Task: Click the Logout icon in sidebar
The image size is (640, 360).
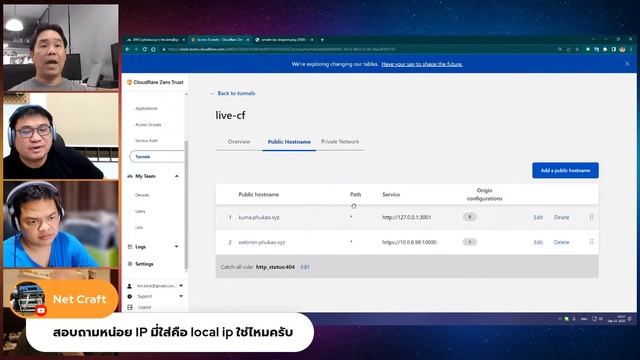Action: tap(130, 307)
